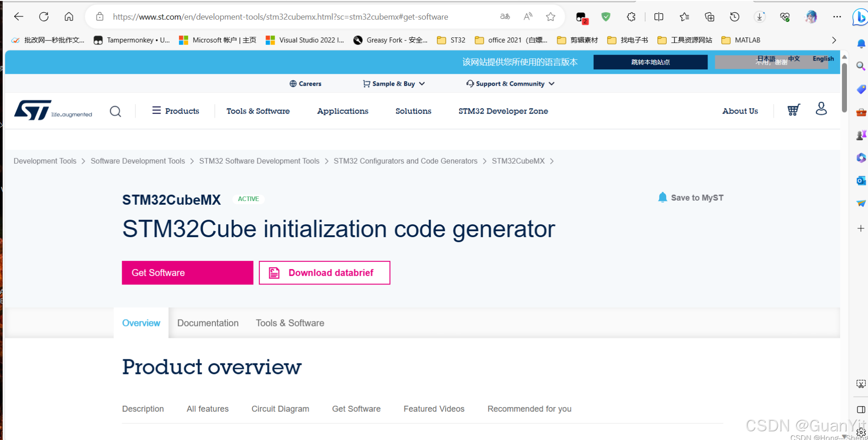Open STM32 Configurators and Code Generators breadcrumb
The height and width of the screenshot is (440, 868).
[406, 161]
